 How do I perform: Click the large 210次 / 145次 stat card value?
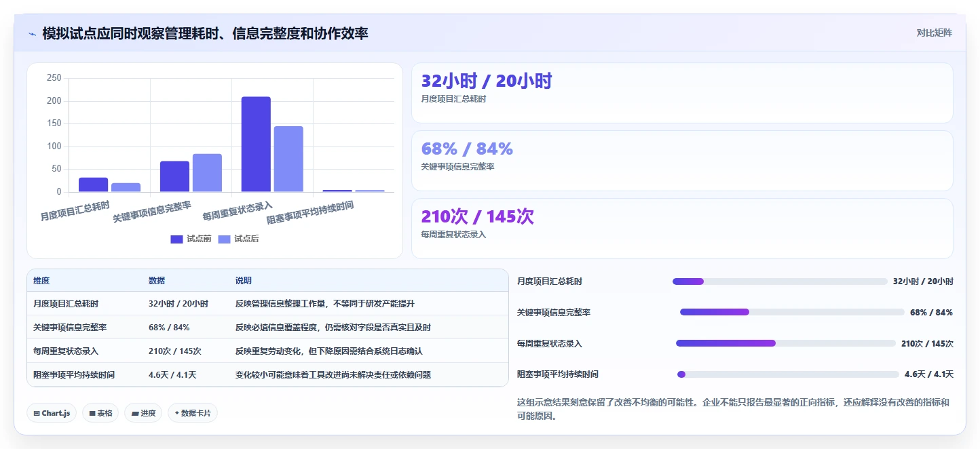(478, 216)
